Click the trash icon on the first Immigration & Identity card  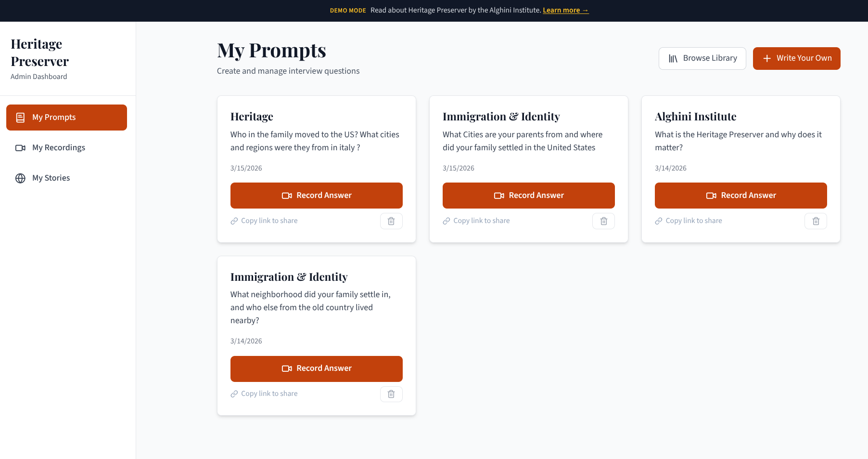(x=603, y=221)
